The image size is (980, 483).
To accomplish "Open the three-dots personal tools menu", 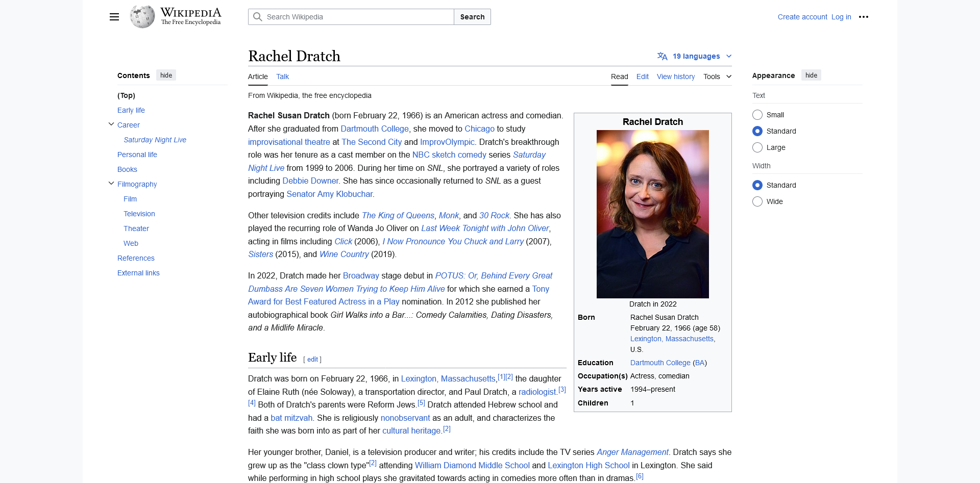I will [863, 17].
